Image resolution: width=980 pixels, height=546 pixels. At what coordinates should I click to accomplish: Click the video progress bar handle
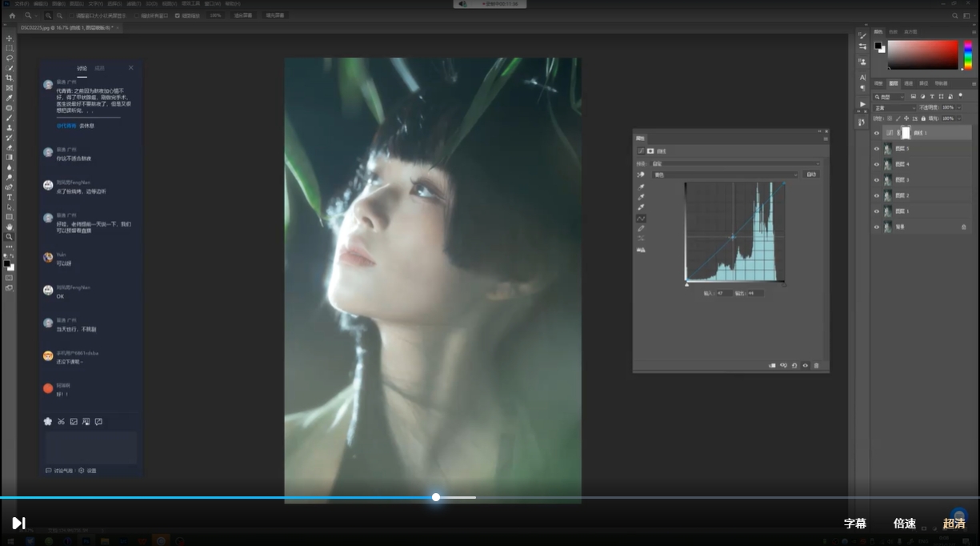[x=436, y=497]
